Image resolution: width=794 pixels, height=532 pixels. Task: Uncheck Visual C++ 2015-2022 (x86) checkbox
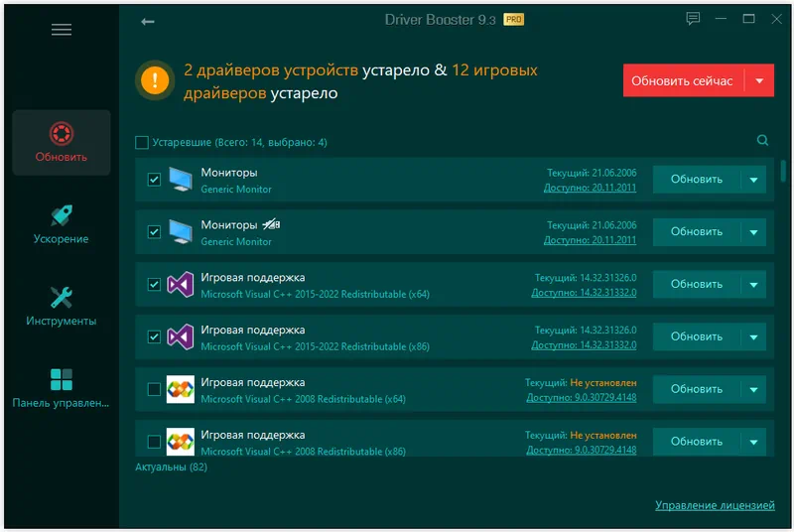[154, 336]
